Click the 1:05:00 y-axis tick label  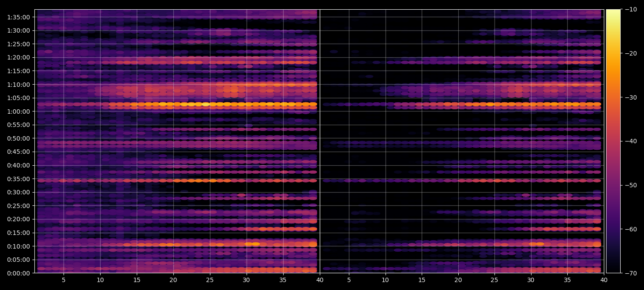[x=19, y=98]
